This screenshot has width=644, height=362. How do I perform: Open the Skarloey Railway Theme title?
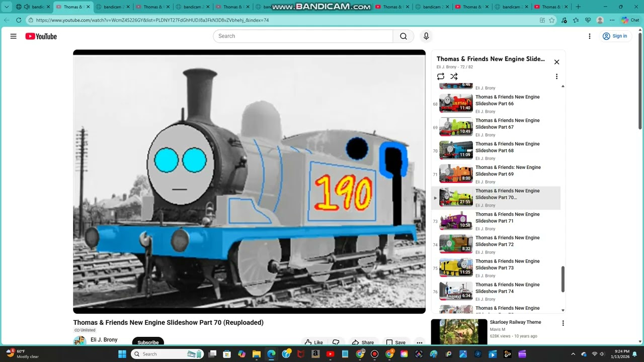point(515,322)
